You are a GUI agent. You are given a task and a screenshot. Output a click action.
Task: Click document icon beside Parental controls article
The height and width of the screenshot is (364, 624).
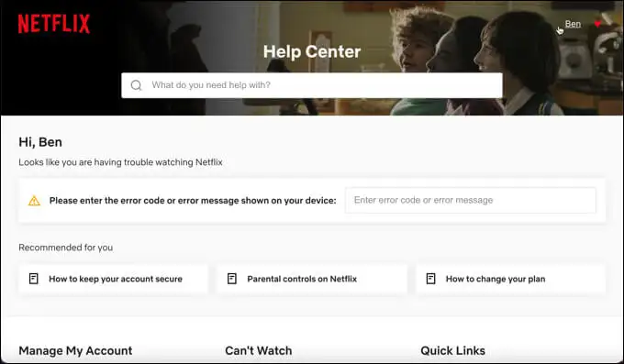click(x=232, y=279)
